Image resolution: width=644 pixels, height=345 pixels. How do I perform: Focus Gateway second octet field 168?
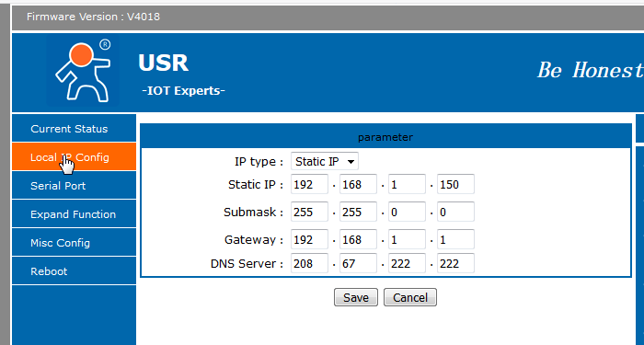(x=358, y=239)
